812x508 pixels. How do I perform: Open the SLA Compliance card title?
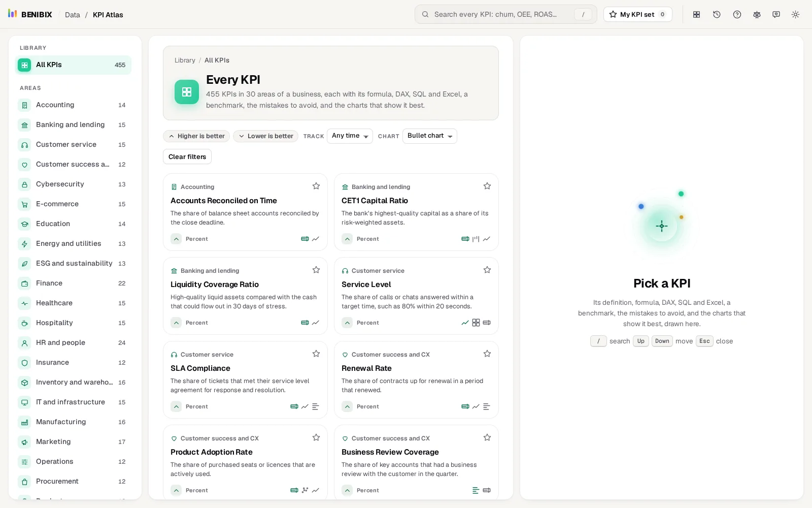[x=200, y=368]
